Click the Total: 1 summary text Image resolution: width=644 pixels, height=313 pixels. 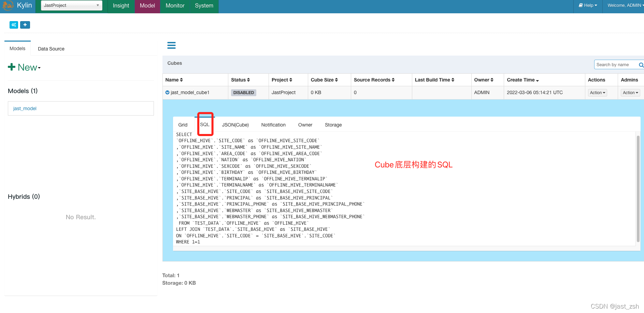171,275
